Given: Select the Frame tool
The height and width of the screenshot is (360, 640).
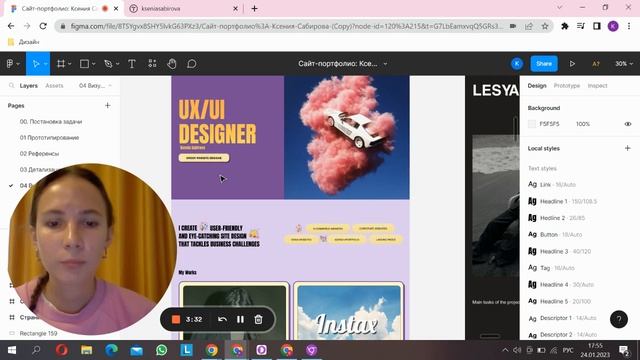Looking at the screenshot, I should 61,64.
